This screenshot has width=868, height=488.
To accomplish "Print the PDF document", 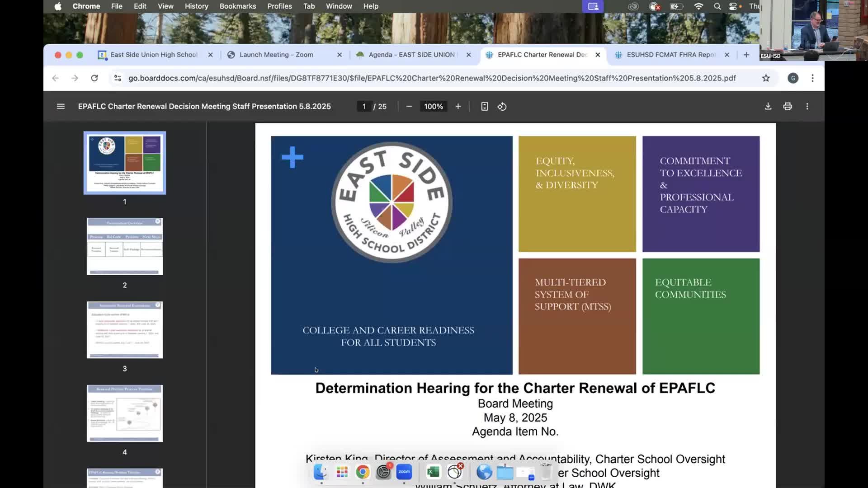I will (788, 107).
